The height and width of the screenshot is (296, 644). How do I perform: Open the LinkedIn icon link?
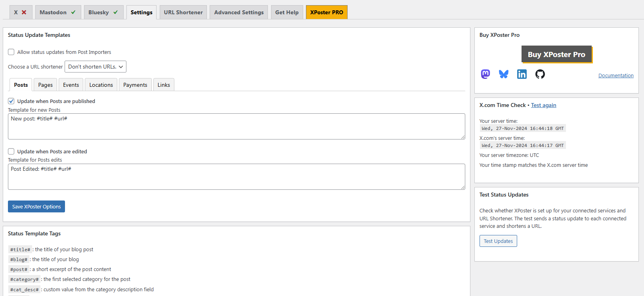pyautogui.click(x=522, y=74)
